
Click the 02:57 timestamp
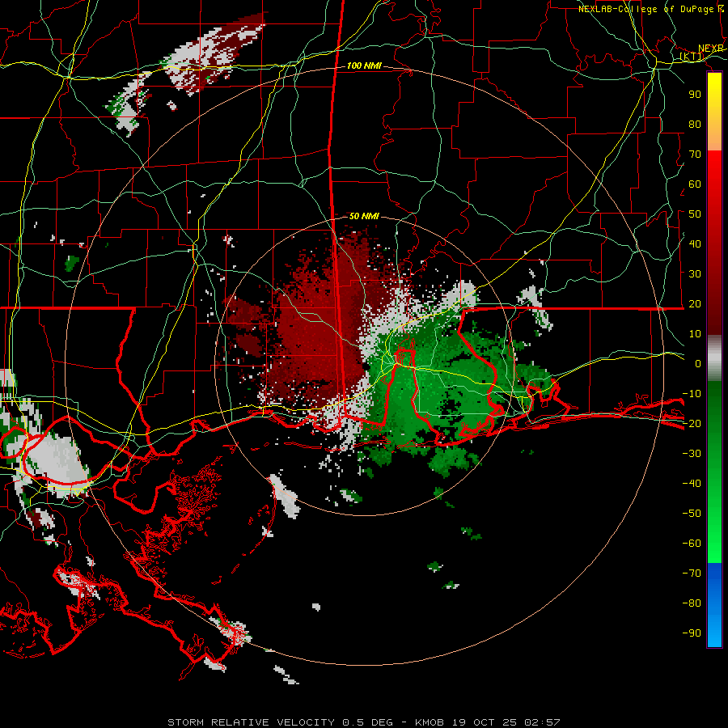542,722
